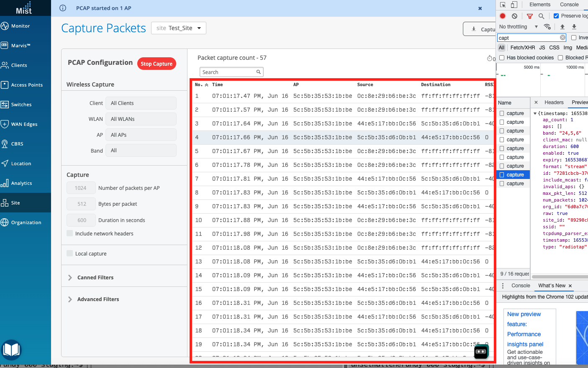Click the download Capture button

pos(479,29)
